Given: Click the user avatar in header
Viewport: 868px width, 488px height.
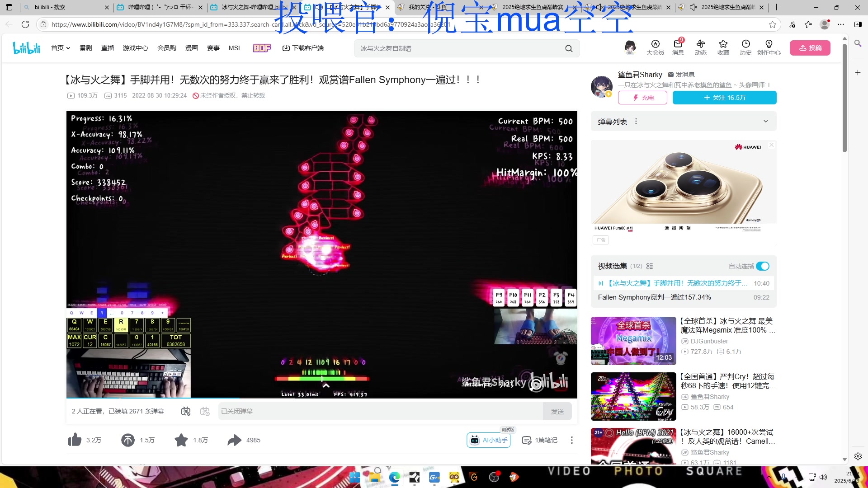Looking at the screenshot, I should coord(630,47).
